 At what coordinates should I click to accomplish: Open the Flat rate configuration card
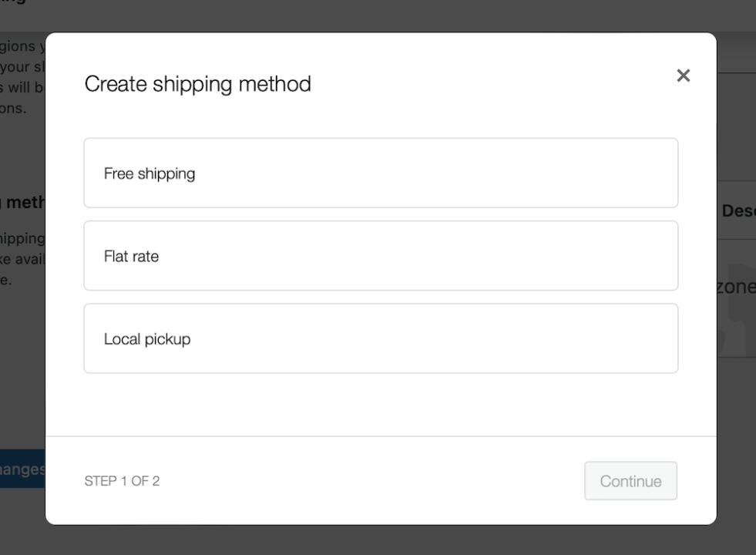coord(381,255)
